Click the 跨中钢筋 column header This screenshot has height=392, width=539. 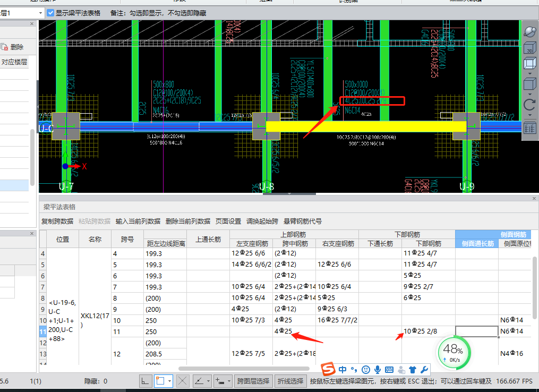point(295,243)
